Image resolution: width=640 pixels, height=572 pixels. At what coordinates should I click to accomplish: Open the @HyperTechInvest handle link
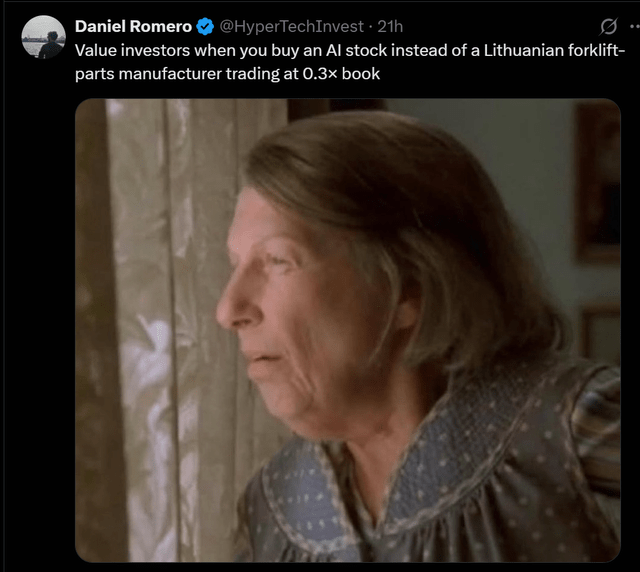(291, 27)
